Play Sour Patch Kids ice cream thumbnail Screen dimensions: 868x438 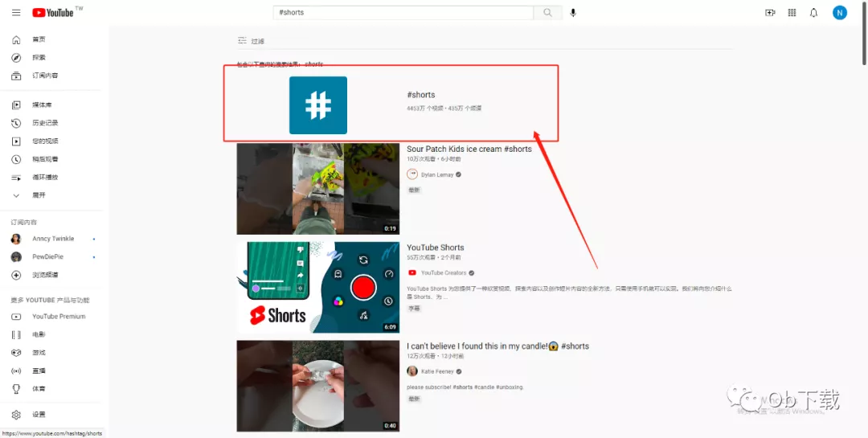coord(317,189)
